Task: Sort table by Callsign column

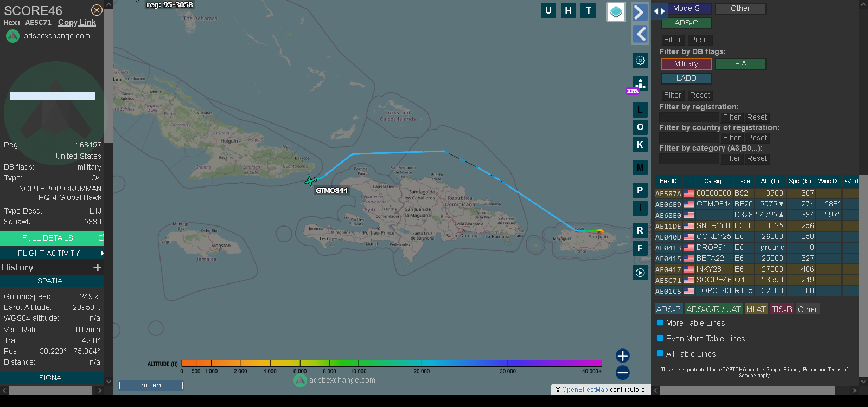Action: click(714, 181)
